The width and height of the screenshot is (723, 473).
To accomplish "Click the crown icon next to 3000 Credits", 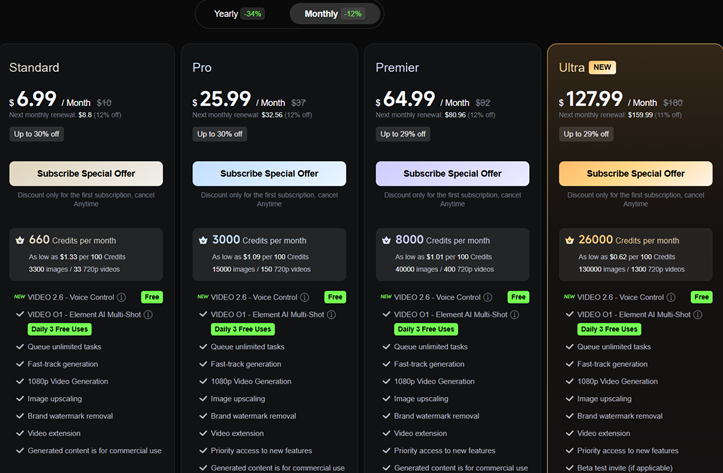I will tap(204, 240).
